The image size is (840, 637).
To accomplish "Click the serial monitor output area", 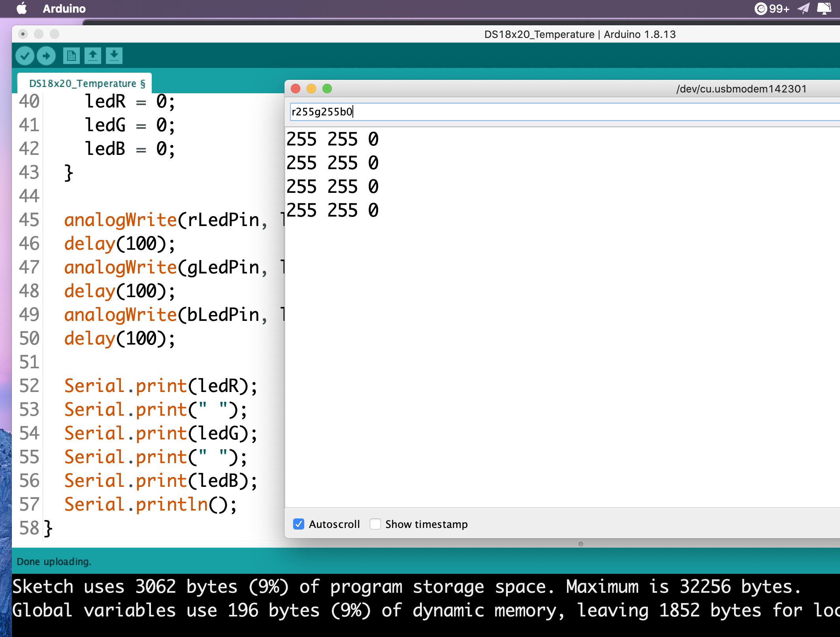I will 553,316.
